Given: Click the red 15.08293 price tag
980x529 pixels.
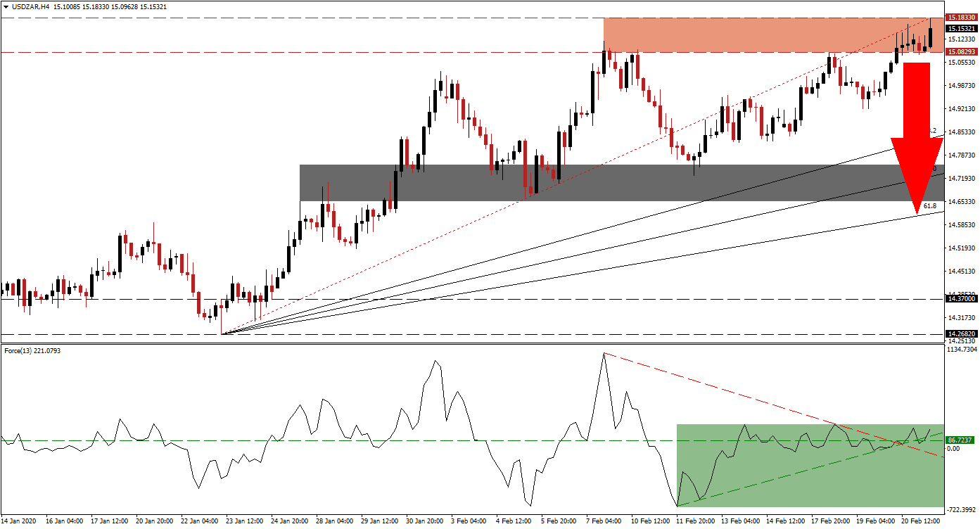Looking at the screenshot, I should coord(962,51).
